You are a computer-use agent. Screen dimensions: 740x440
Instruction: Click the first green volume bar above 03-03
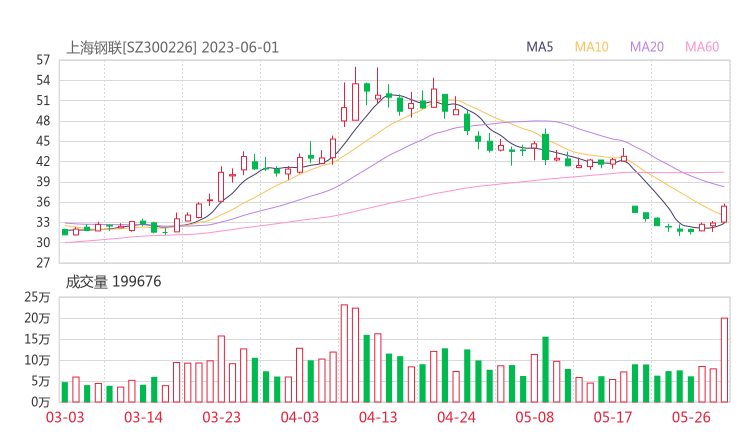pos(65,392)
